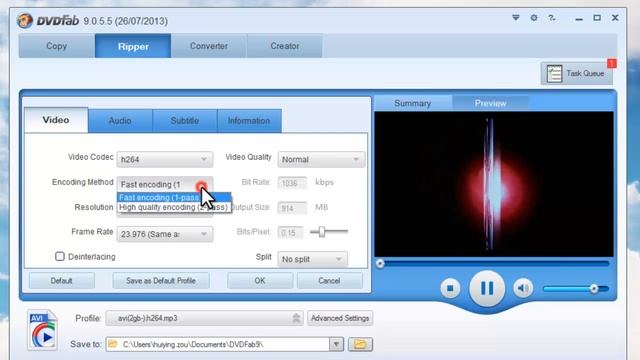Click the DVDFab logo icon

24,20
